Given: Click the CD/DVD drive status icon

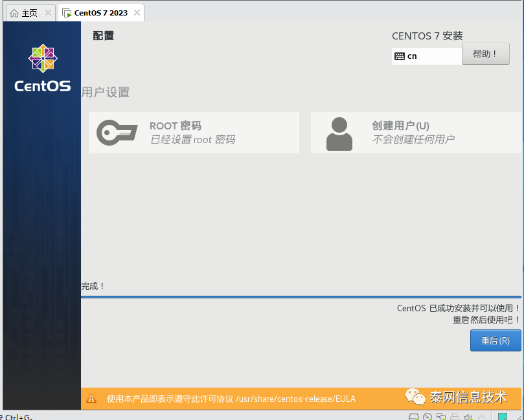Looking at the screenshot, I should [427, 417].
